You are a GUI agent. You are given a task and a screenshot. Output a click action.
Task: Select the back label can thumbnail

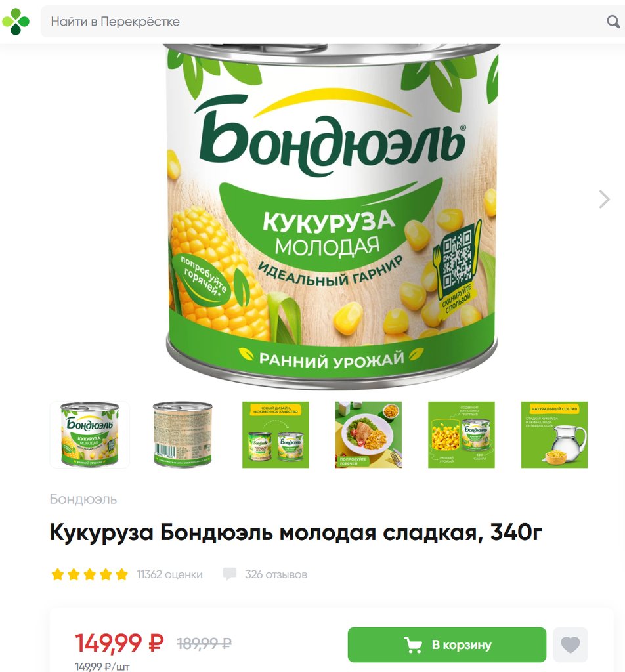(x=183, y=434)
